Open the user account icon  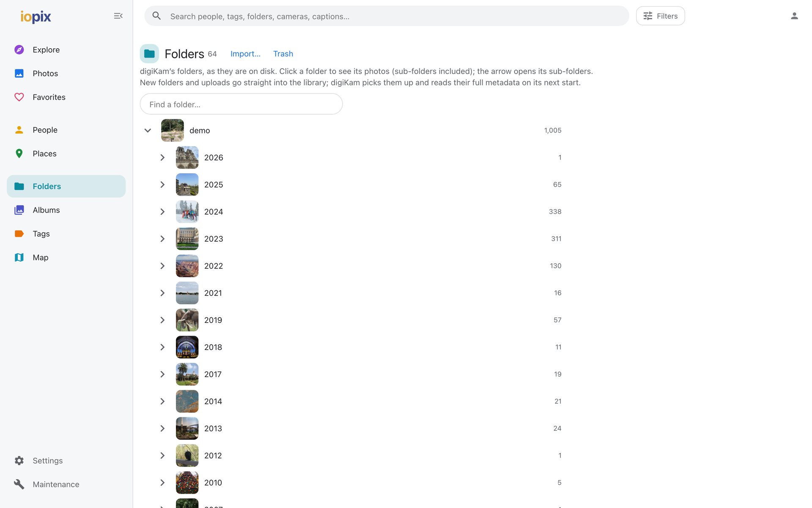[x=794, y=16]
